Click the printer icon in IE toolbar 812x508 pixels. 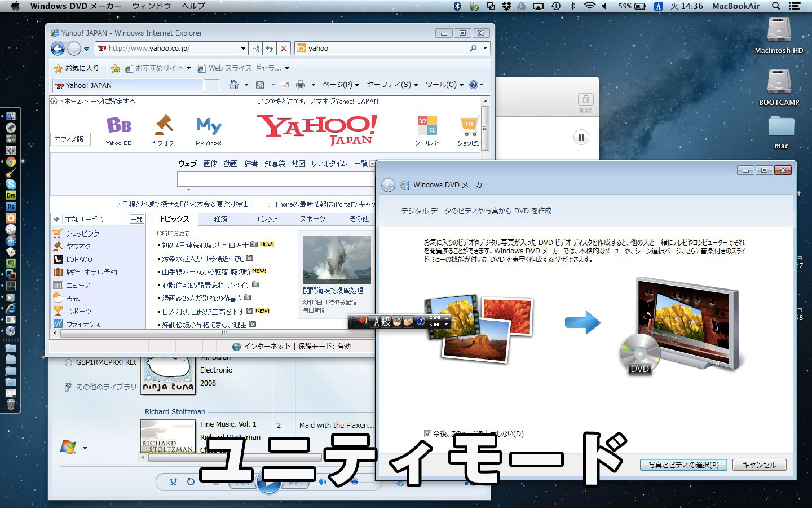(x=301, y=85)
